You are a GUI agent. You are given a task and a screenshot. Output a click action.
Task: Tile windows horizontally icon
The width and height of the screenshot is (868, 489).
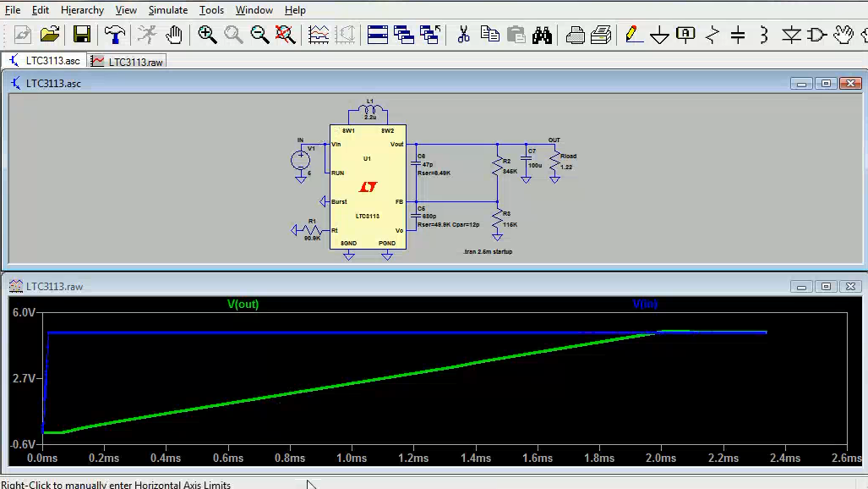click(x=378, y=35)
